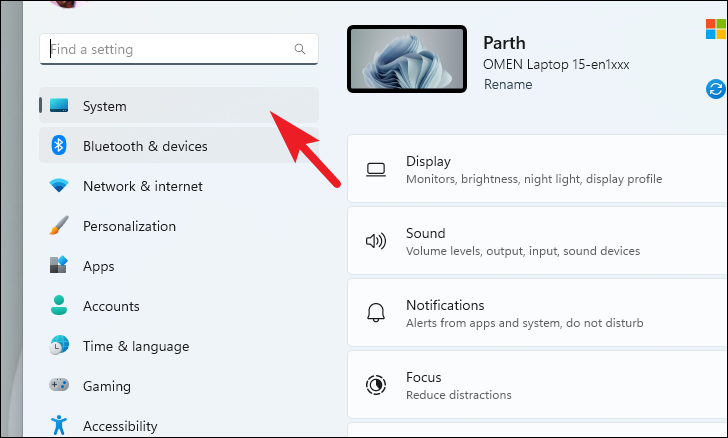Click the Personalization paintbrush icon
This screenshot has width=728, height=438.
[x=59, y=226]
